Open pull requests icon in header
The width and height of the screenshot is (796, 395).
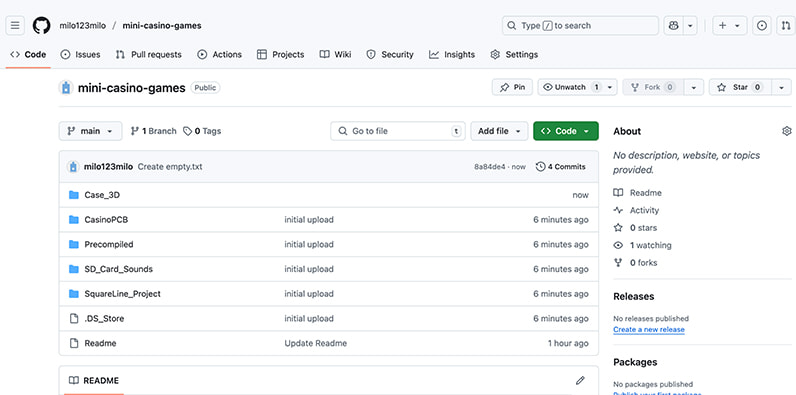point(786,25)
